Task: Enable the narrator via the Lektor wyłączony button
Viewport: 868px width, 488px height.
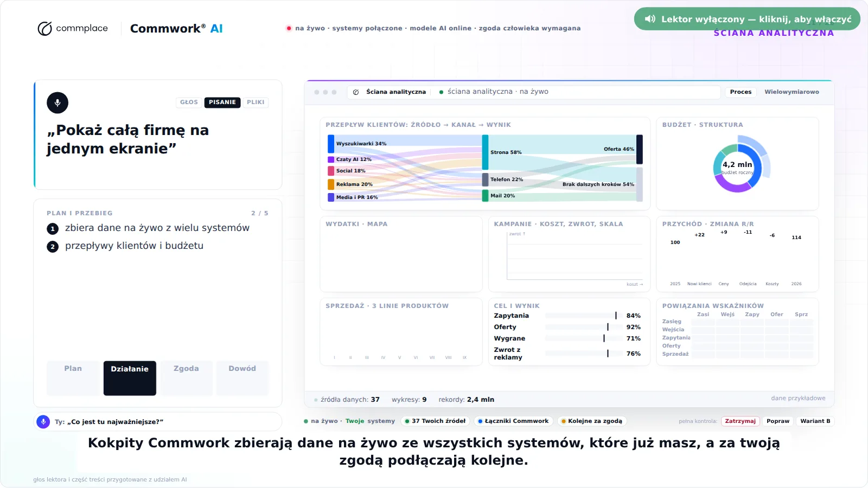Action: (747, 19)
